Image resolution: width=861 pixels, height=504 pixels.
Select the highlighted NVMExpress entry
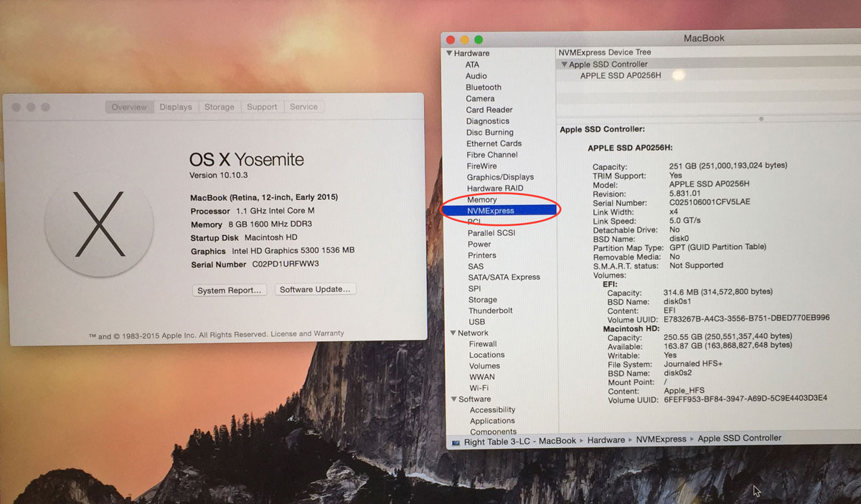pos(499,211)
